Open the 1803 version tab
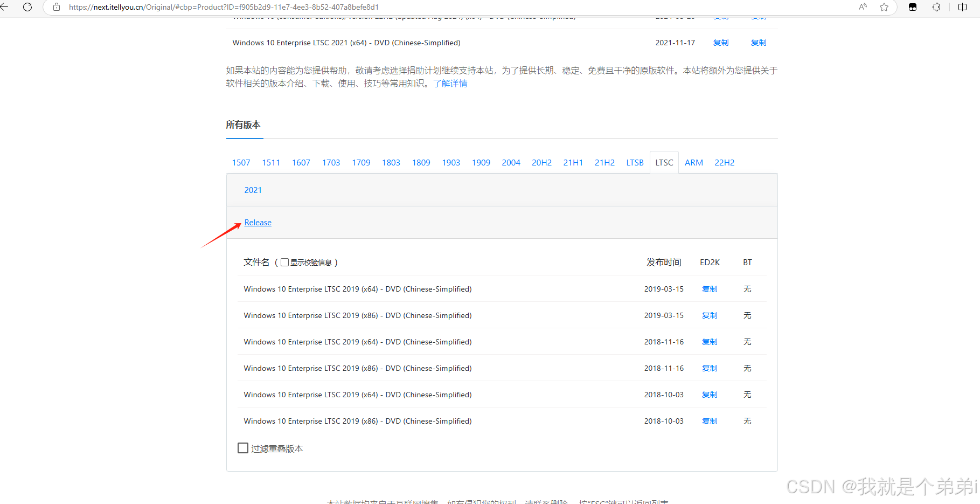This screenshot has height=504, width=980. (391, 163)
